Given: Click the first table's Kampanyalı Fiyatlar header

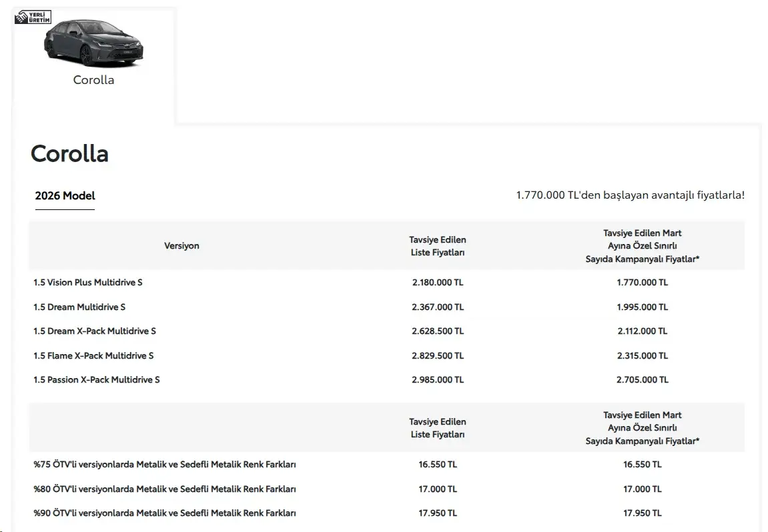Looking at the screenshot, I should [x=642, y=246].
